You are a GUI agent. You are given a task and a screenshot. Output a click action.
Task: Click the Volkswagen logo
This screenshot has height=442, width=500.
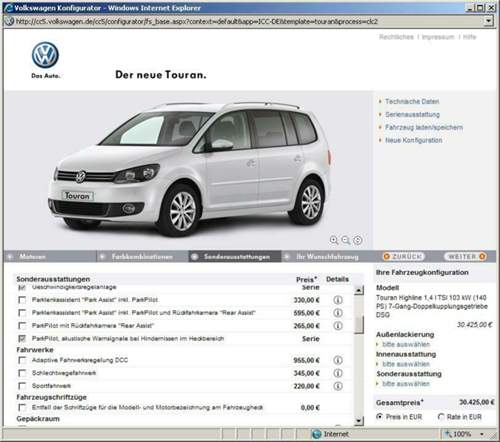pyautogui.click(x=45, y=55)
